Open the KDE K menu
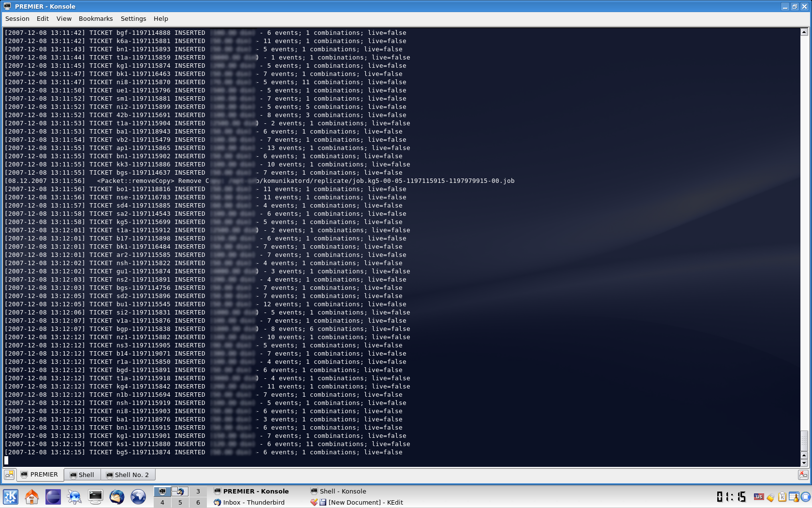812x508 pixels. (11, 497)
